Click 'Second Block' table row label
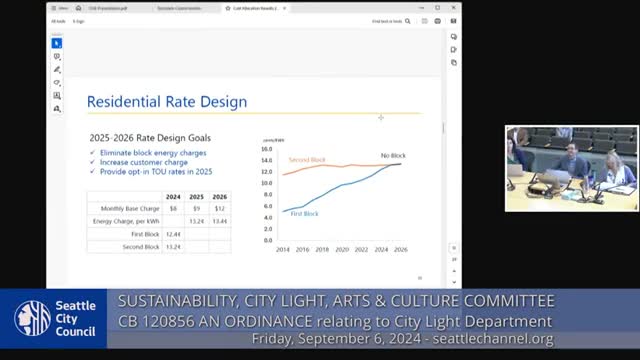This screenshot has width=640, height=360. 141,247
